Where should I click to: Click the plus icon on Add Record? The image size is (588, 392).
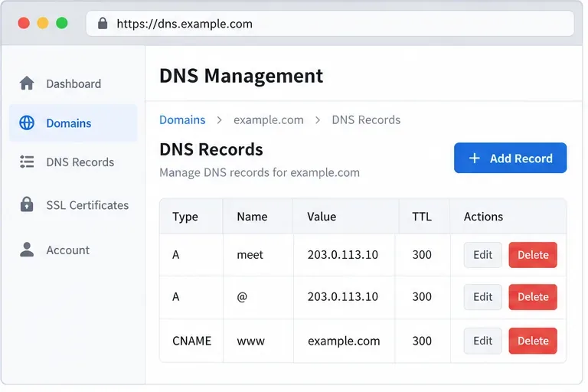475,158
